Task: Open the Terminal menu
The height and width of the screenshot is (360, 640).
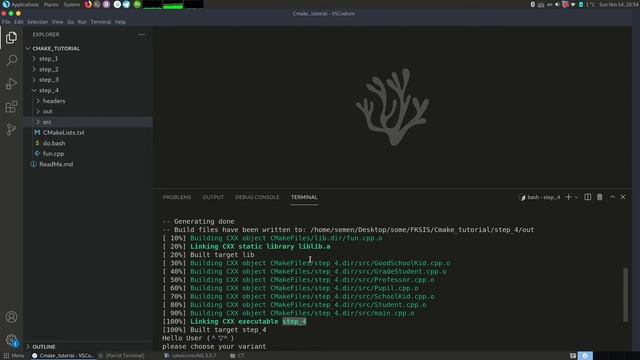Action: point(101,22)
